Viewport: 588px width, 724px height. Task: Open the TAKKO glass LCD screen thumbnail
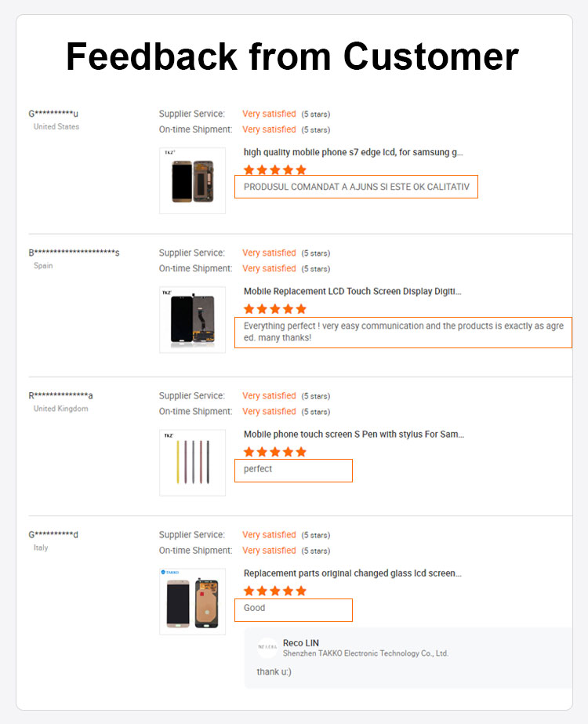click(x=192, y=601)
